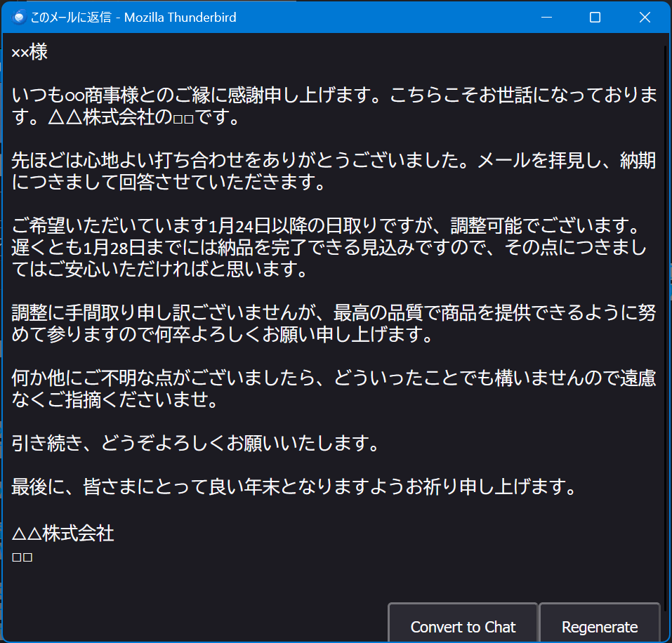Click the paragraph starting いつも○○商事様とのご縁
The image size is (672, 643).
tap(334, 106)
